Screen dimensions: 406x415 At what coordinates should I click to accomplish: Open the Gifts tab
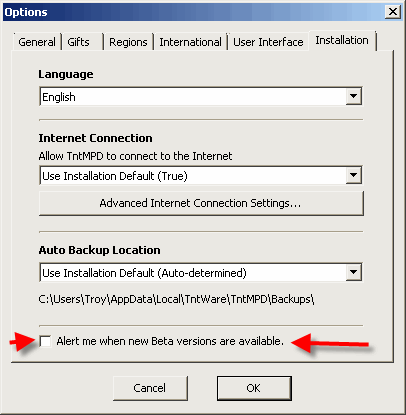pos(82,42)
